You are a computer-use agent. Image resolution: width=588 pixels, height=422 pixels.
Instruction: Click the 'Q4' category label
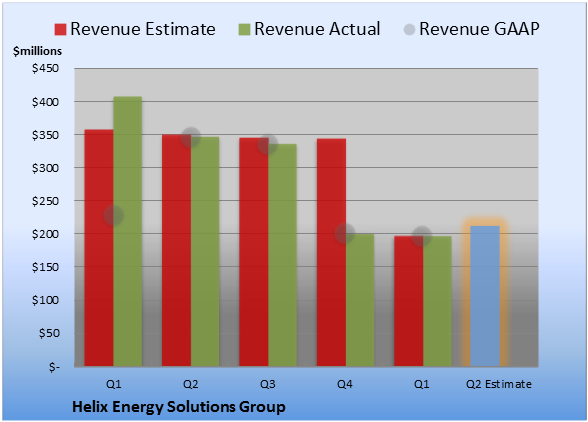(345, 384)
